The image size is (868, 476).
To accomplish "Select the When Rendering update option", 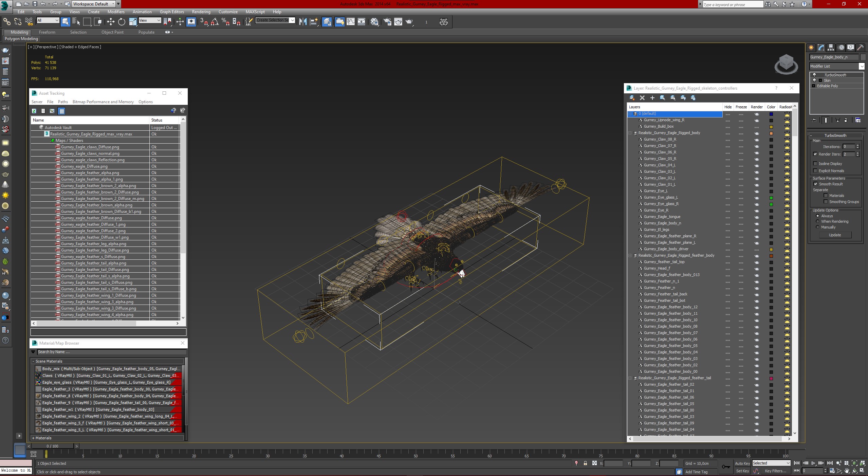I will click(x=817, y=221).
